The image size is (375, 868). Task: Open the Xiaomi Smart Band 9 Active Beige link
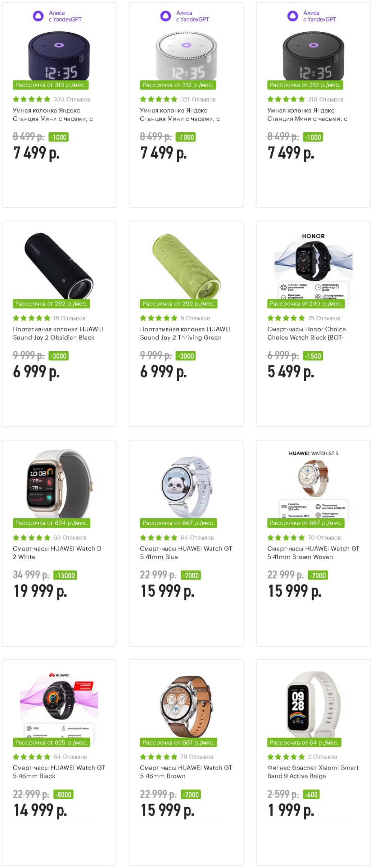click(x=313, y=772)
